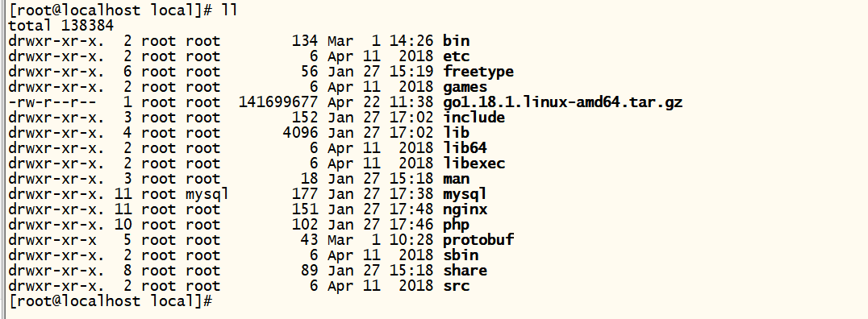The width and height of the screenshot is (868, 319).
Task: Click the protobuf directory name
Action: (x=478, y=240)
